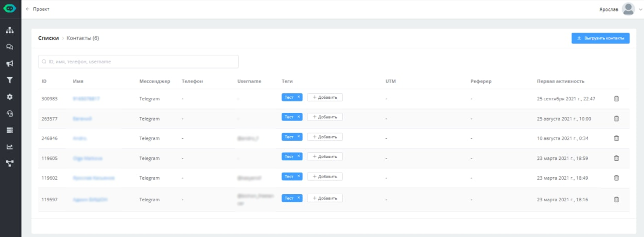Open the megaphone broadcasts icon

(x=10, y=64)
